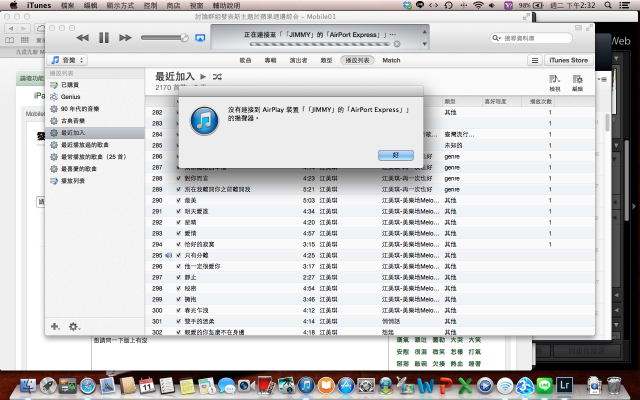This screenshot has height=400, width=640.
Task: Open the 控制 menu in menu bar
Action: (x=151, y=5)
